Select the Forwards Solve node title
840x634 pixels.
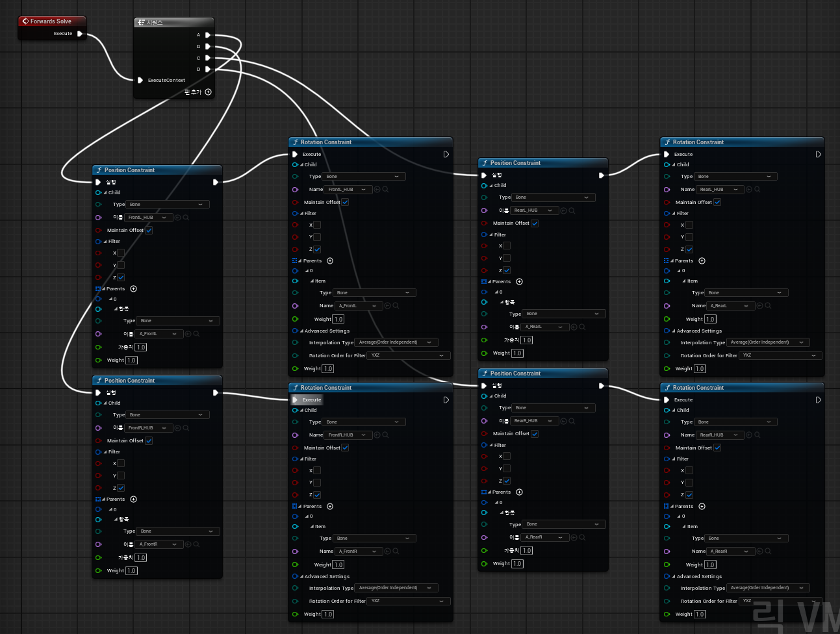[51, 21]
